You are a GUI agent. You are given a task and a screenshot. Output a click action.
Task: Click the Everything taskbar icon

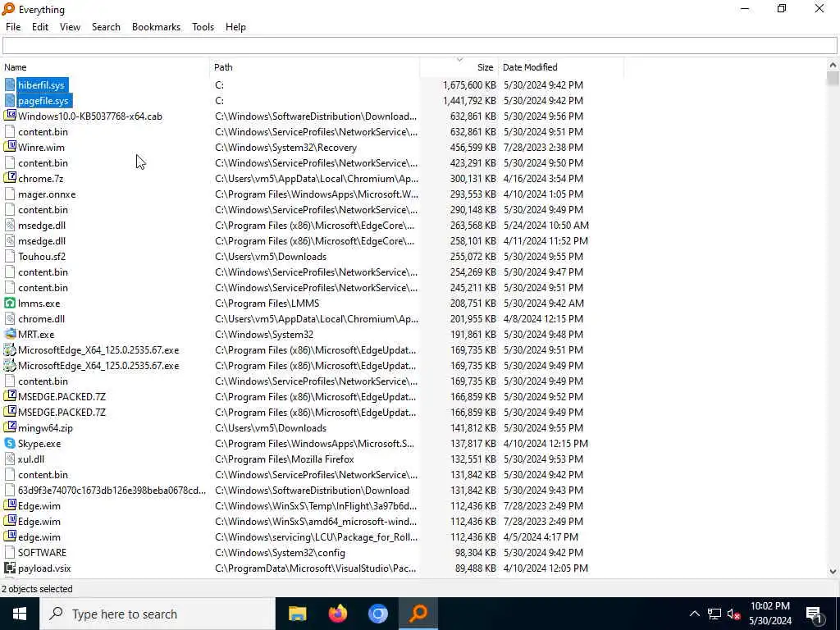[x=418, y=614]
